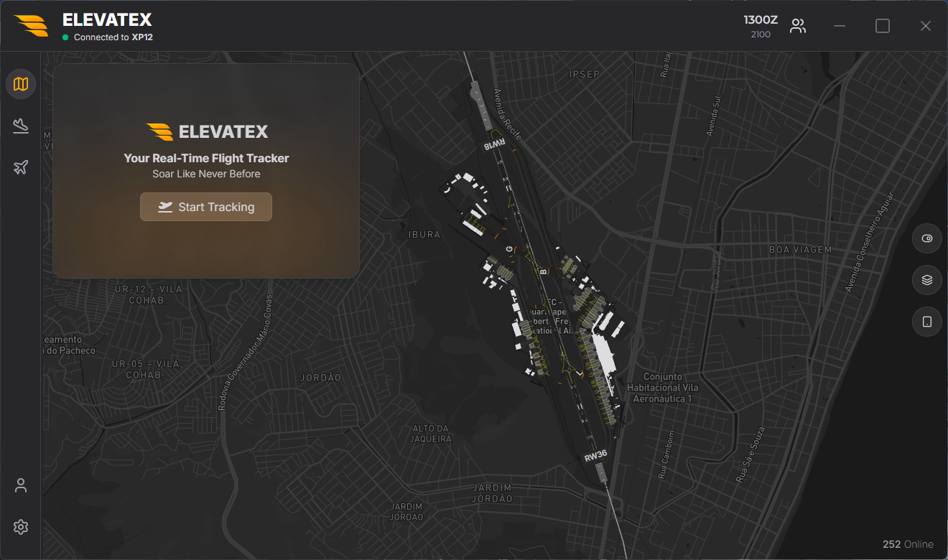Show the online users list icon

click(x=797, y=27)
